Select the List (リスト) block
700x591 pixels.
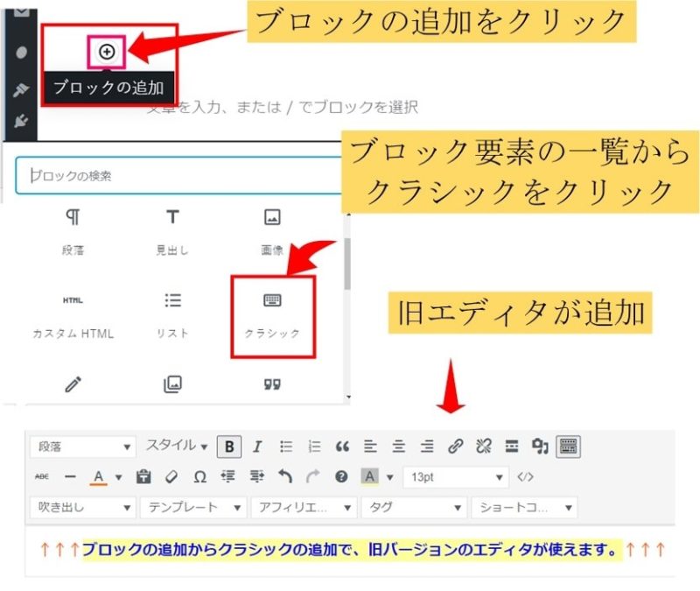pyautogui.click(x=172, y=316)
